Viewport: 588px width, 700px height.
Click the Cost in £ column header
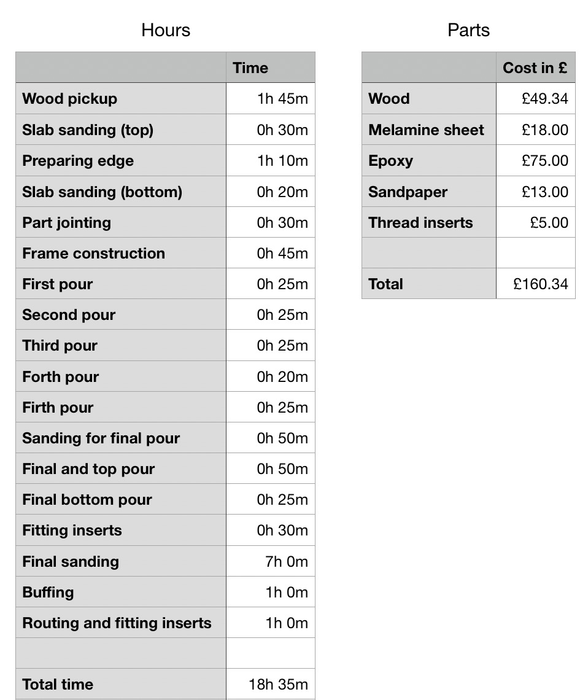[535, 68]
